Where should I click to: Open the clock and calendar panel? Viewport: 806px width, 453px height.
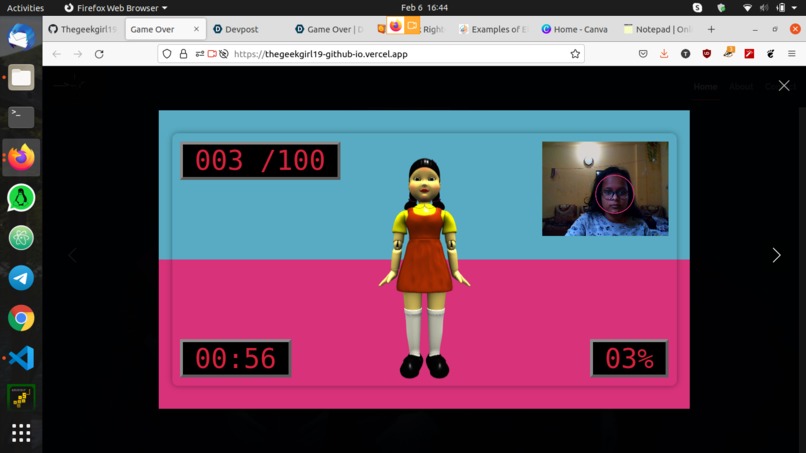(424, 8)
